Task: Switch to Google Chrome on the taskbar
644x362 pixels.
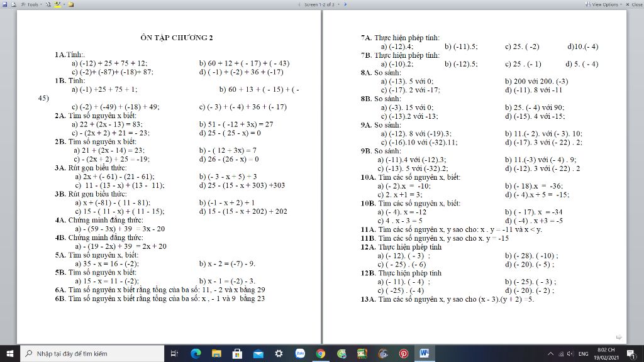Action: pyautogui.click(x=320, y=353)
